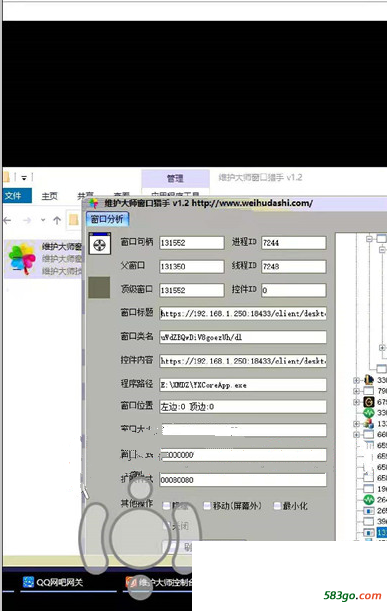Click the Explorer title 维护大师窗口猎手 v1.2
This screenshot has height=611, width=387.
pyautogui.click(x=260, y=178)
